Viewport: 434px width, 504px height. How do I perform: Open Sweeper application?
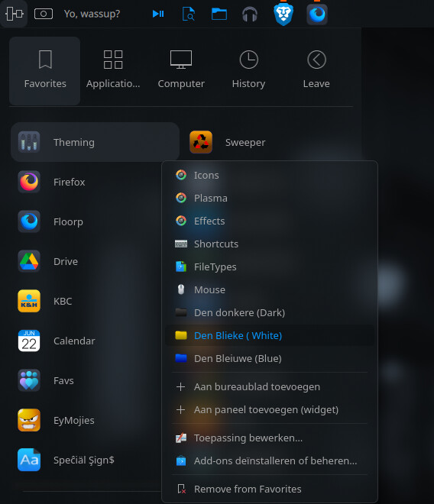click(245, 142)
